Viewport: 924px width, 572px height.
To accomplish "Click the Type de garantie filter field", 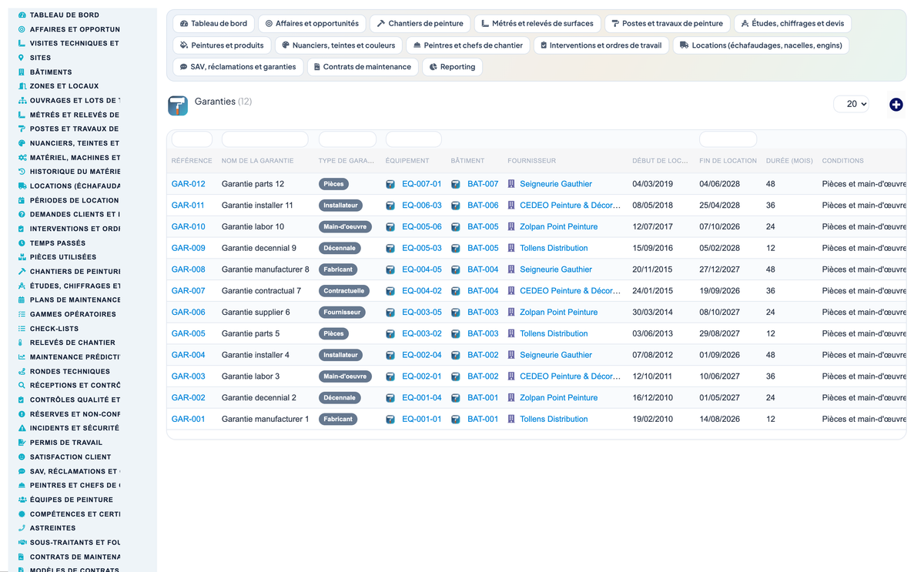I will pos(347,139).
